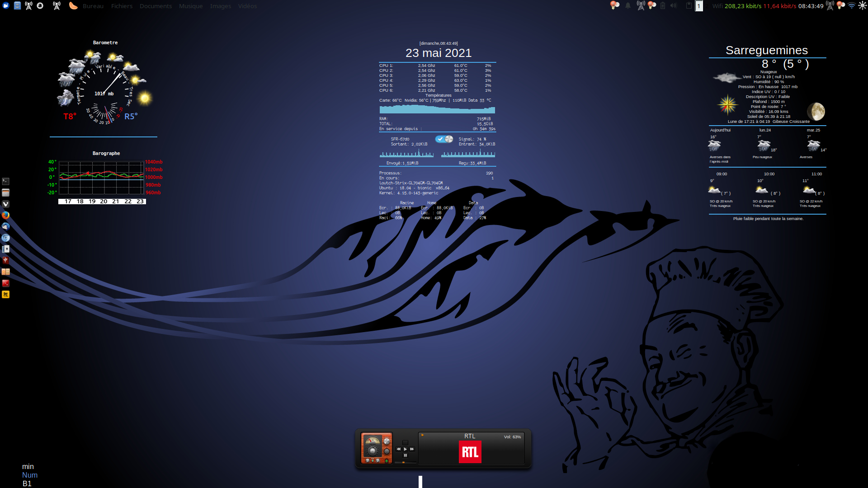Click the compass sun icon in weather widget
868x488 pixels.
click(x=727, y=105)
